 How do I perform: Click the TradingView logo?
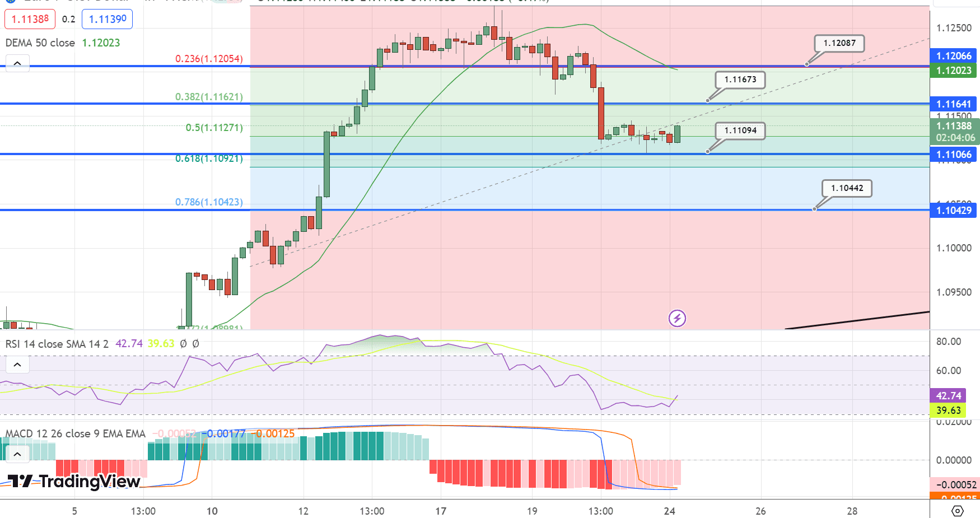74,481
